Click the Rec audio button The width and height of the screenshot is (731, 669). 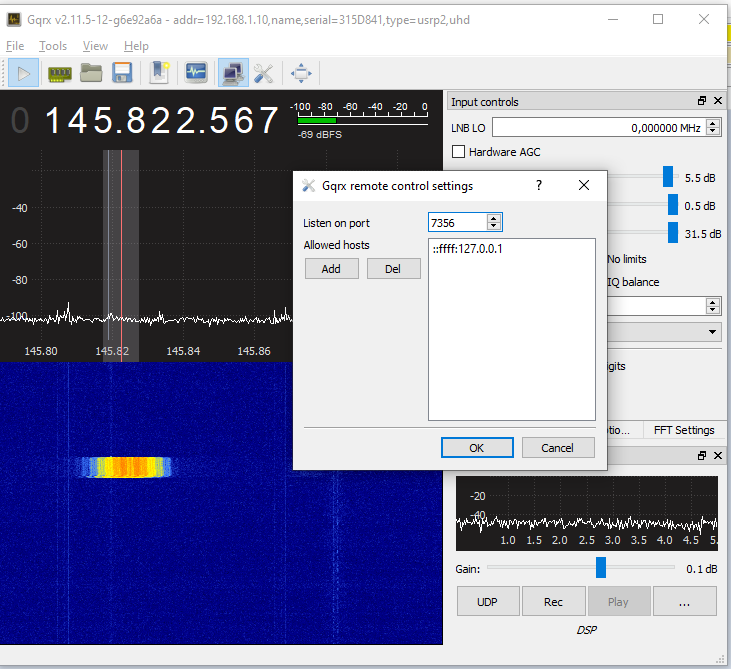click(553, 602)
